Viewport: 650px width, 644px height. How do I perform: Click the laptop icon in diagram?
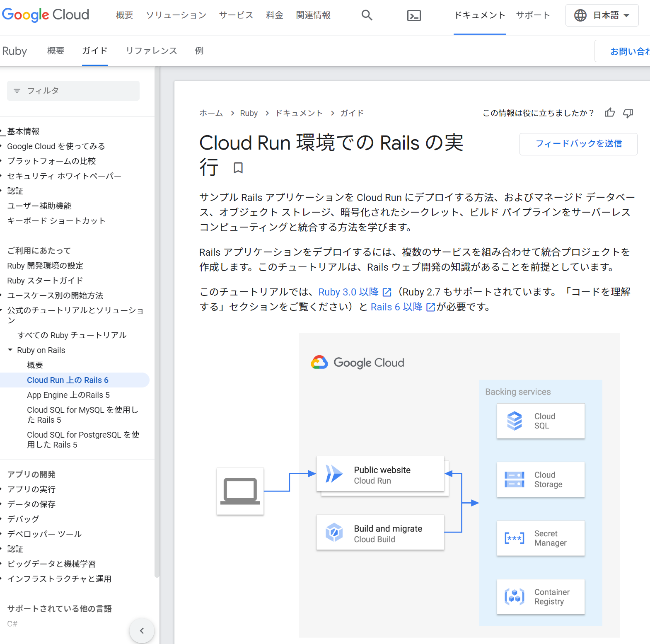coord(240,491)
